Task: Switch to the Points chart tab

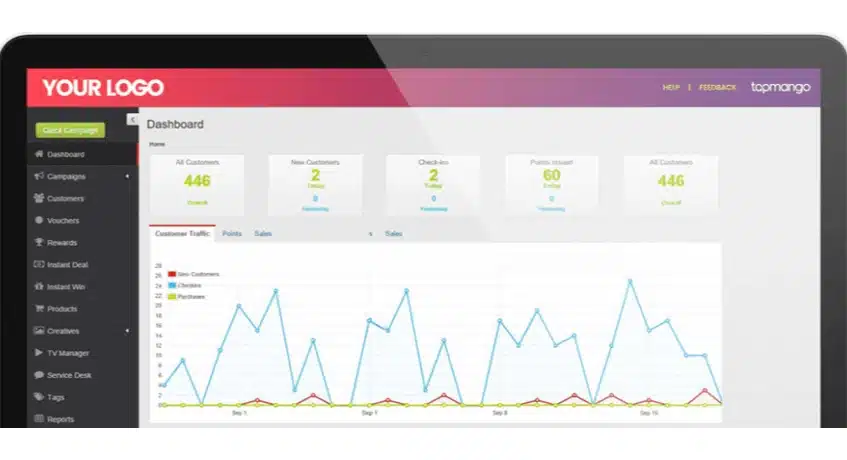Action: (x=231, y=234)
